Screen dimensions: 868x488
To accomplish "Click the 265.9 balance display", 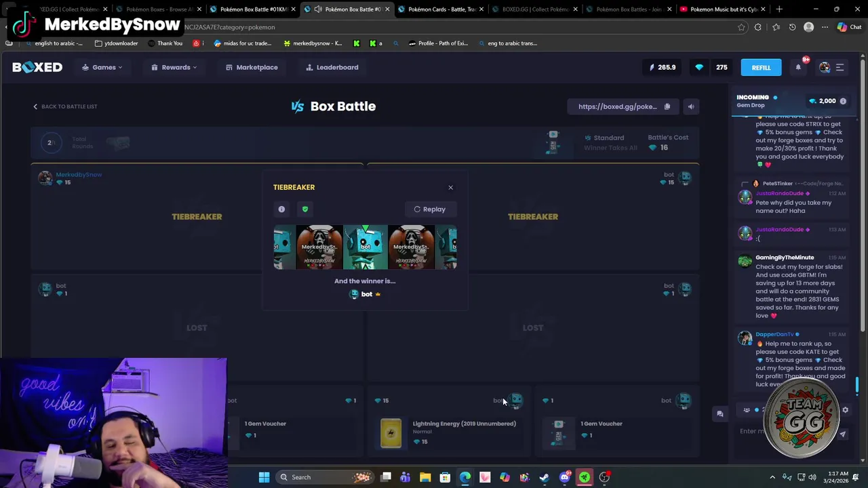I will tap(663, 67).
